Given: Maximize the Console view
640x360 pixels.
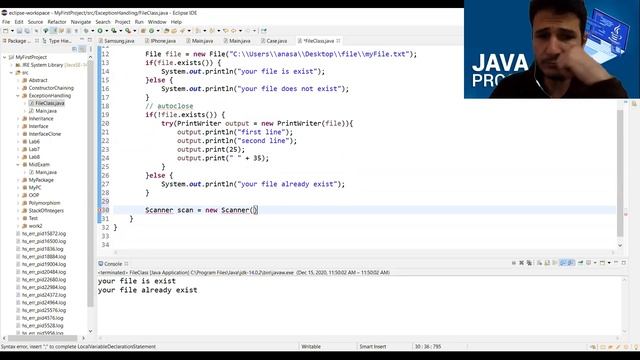Looking at the screenshot, I should [x=623, y=263].
